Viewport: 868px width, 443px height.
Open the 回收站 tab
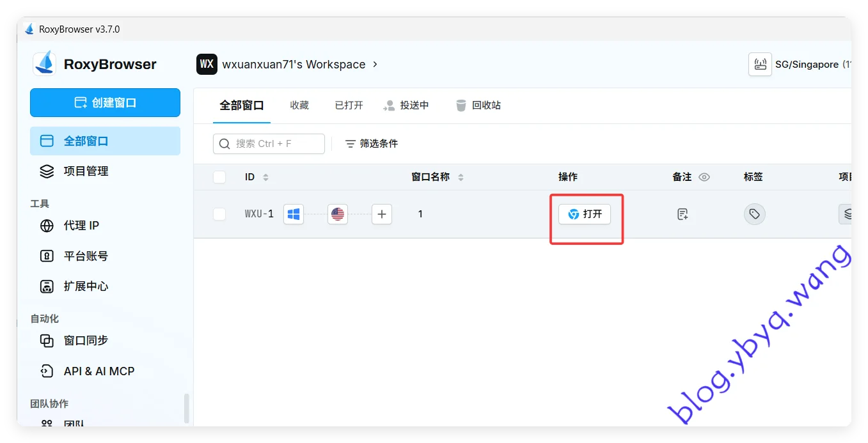(x=478, y=105)
